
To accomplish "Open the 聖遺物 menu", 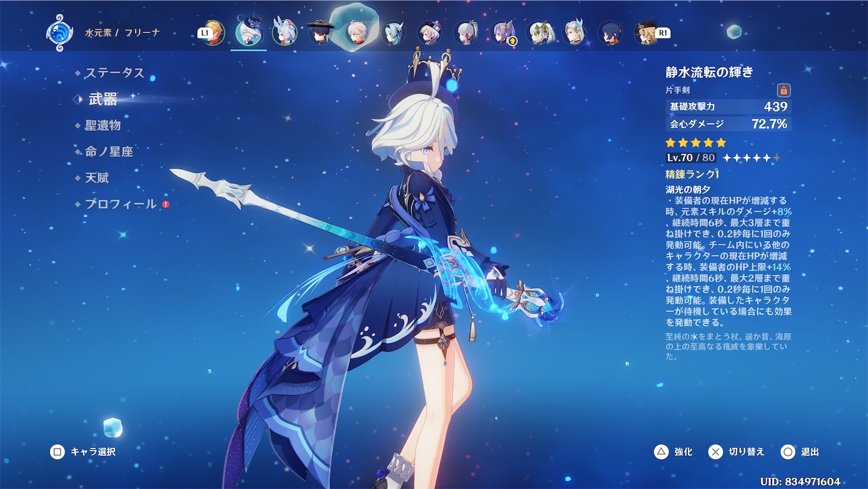I will click(103, 125).
